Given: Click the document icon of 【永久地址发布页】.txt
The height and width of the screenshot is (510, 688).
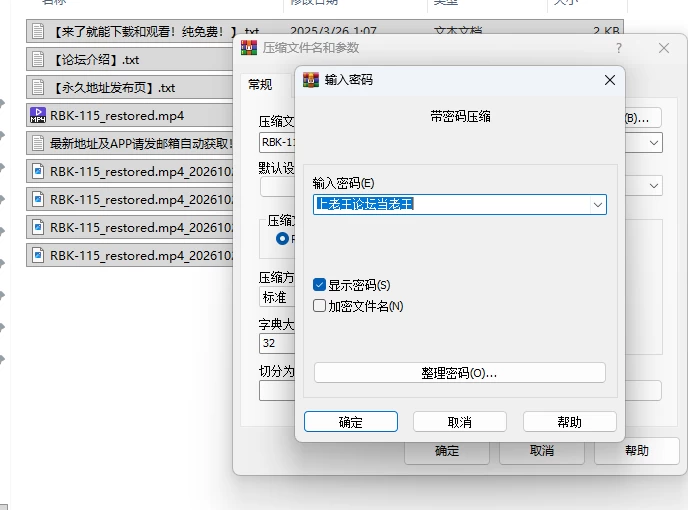Looking at the screenshot, I should (38, 87).
